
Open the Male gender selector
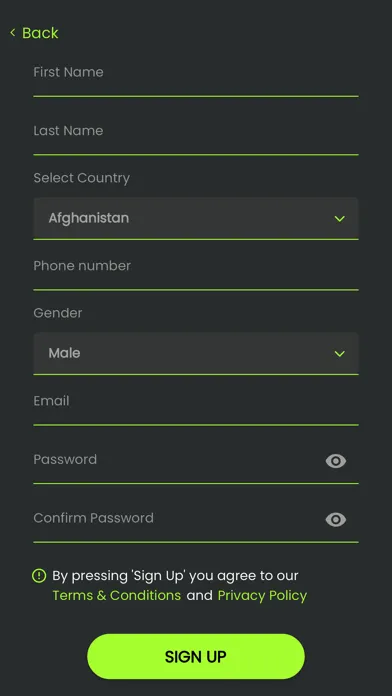coord(196,353)
